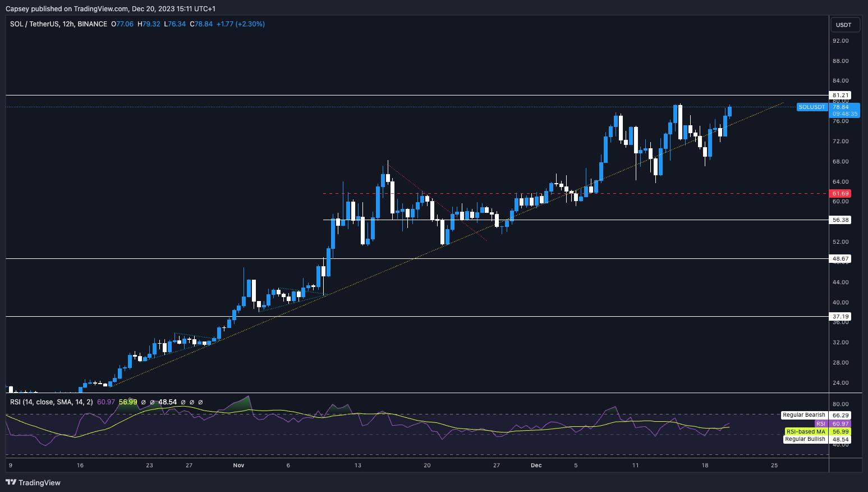The image size is (868, 492).
Task: Click the 16 date on the time axis
Action: (80, 466)
